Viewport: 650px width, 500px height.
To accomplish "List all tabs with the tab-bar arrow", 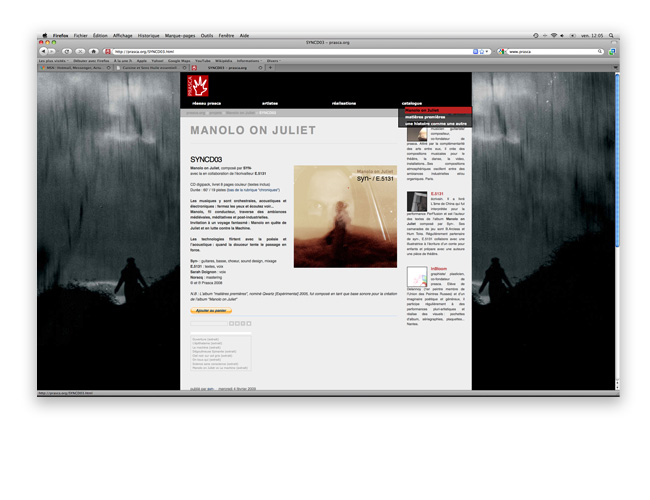I will click(x=616, y=68).
